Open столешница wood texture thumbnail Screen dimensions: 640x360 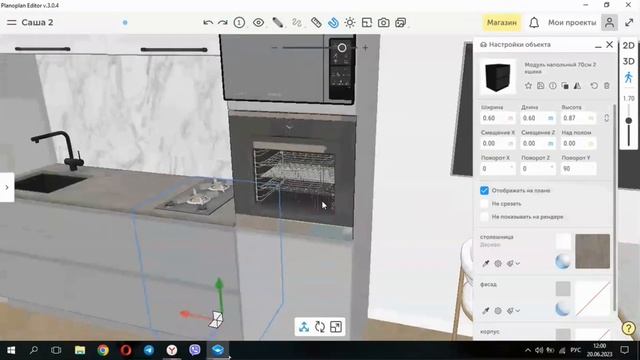(593, 251)
